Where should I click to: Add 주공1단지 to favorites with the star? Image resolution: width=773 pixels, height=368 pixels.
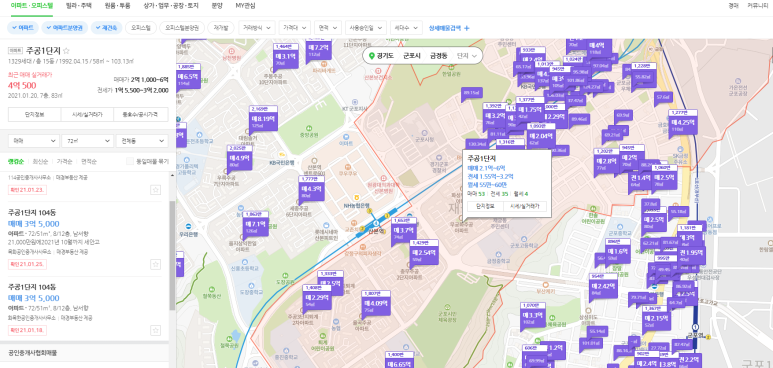67,51
